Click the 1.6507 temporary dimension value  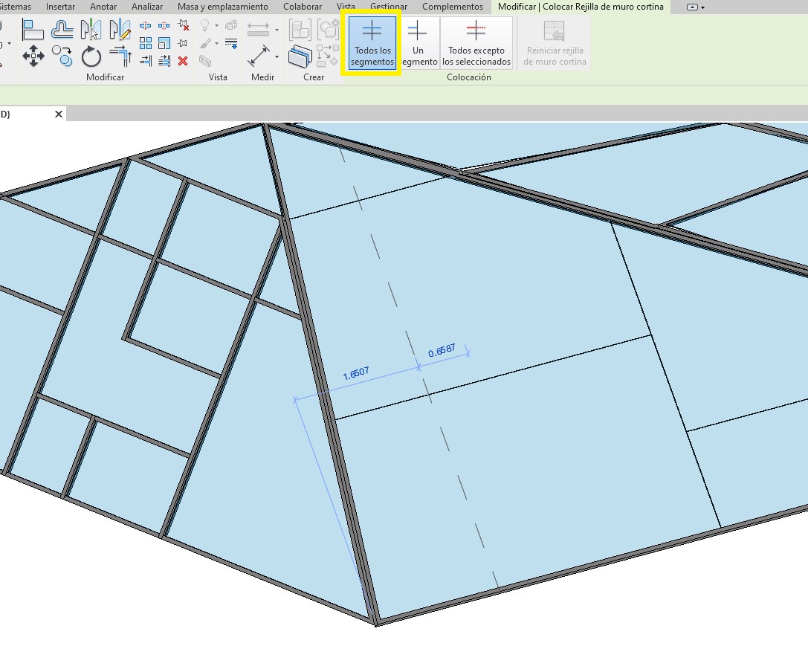pyautogui.click(x=355, y=374)
